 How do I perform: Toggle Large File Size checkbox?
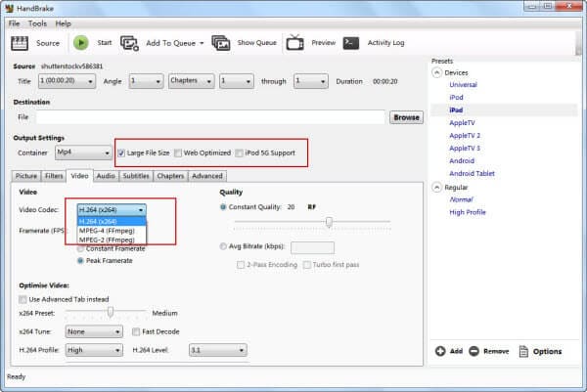pos(121,152)
